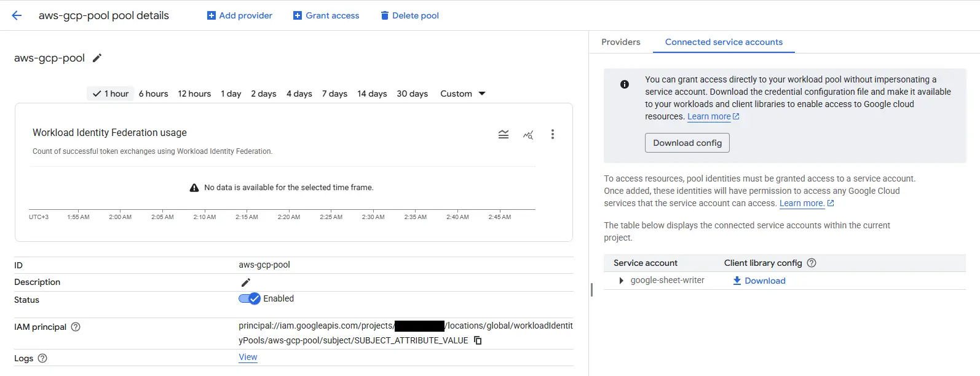This screenshot has width=980, height=376.
Task: Select 14 days time range
Action: [x=372, y=94]
